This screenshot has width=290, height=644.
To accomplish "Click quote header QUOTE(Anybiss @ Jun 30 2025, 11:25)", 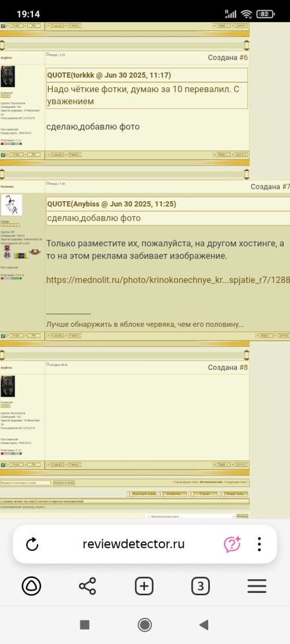I will pyautogui.click(x=111, y=204).
